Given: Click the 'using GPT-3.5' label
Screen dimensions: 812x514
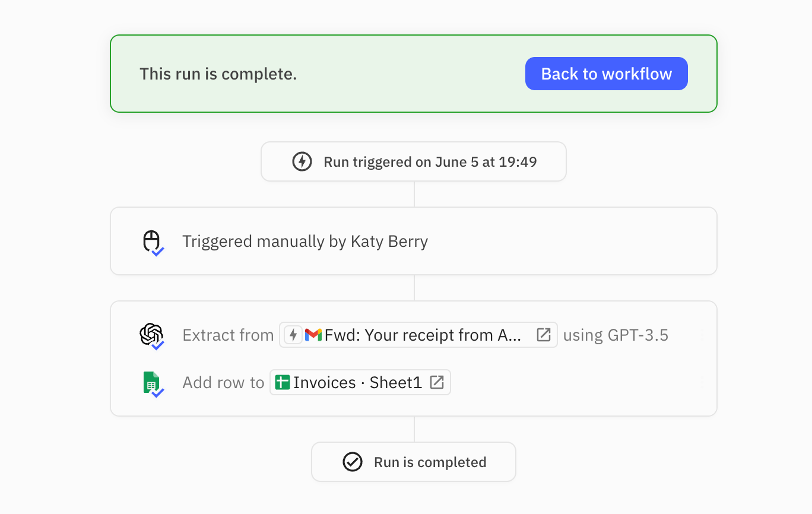Looking at the screenshot, I should pyautogui.click(x=616, y=335).
